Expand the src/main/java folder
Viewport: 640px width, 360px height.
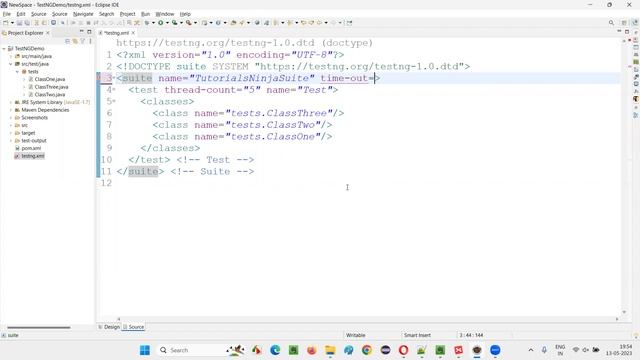[x=11, y=56]
